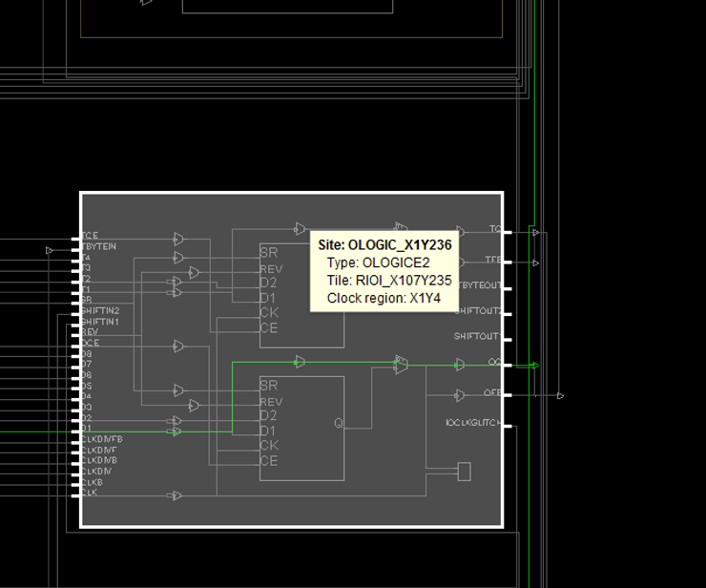Click the SHIFTIN2 input pin

pyautogui.click(x=75, y=311)
